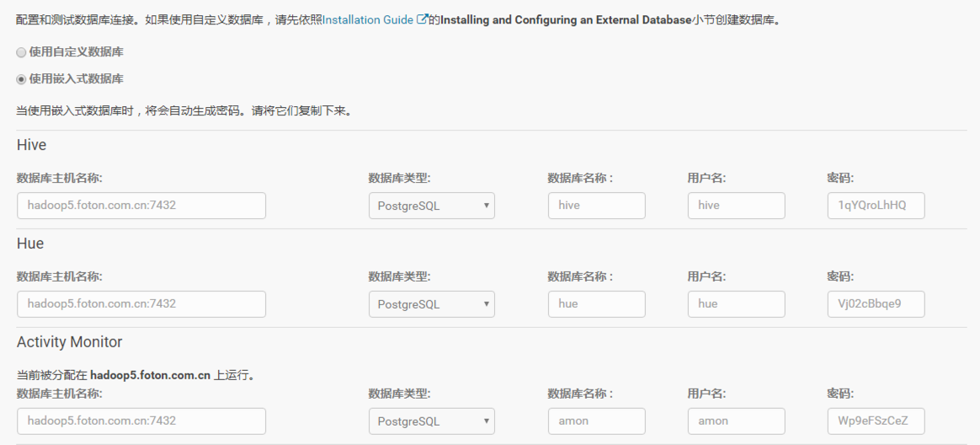Viewport: 980px width, 445px height.
Task: Click the Hive database name field
Action: point(596,206)
